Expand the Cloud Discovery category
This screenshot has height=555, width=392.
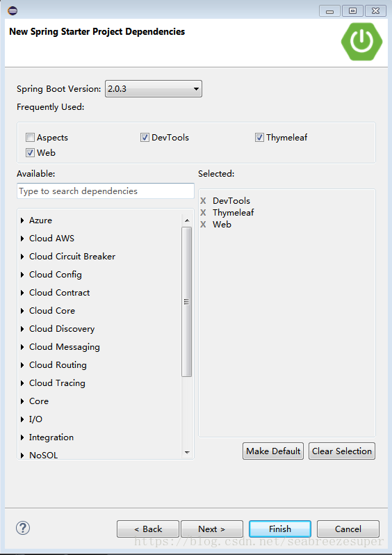click(22, 329)
